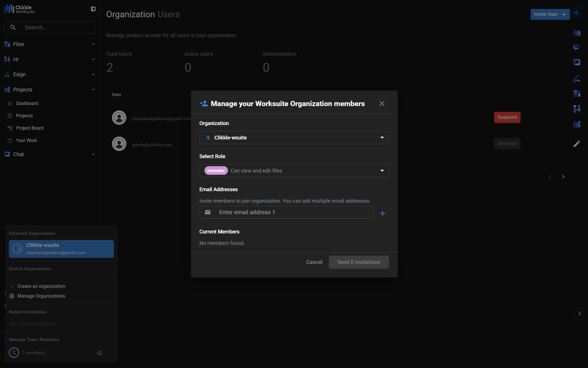Close the Manage Organization members dialog
The height and width of the screenshot is (368, 588).
point(382,103)
